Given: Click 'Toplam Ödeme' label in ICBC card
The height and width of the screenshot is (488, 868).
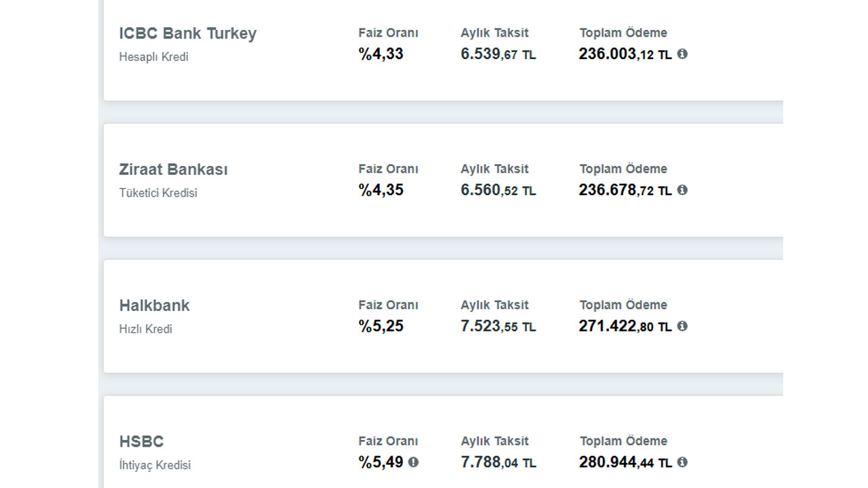Looking at the screenshot, I should pos(623,33).
